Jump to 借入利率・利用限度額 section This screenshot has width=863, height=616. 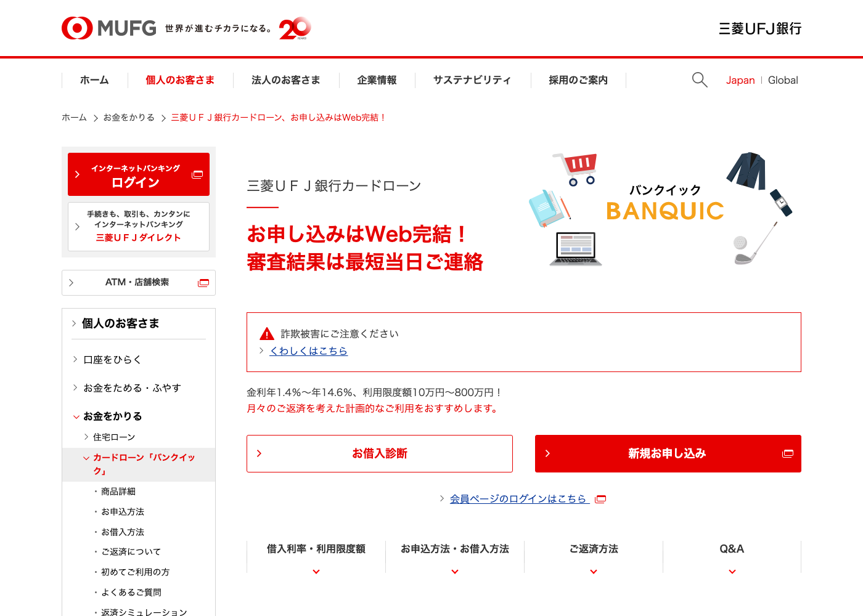coord(316,557)
